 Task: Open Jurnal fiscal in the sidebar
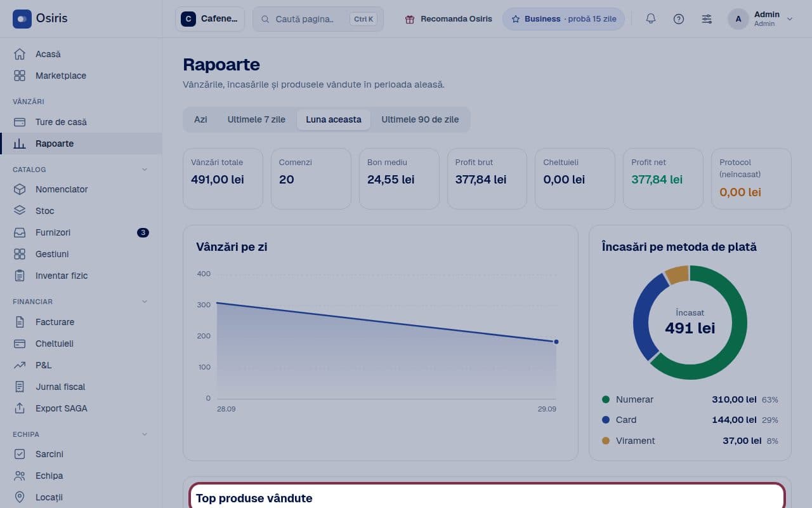click(81, 387)
